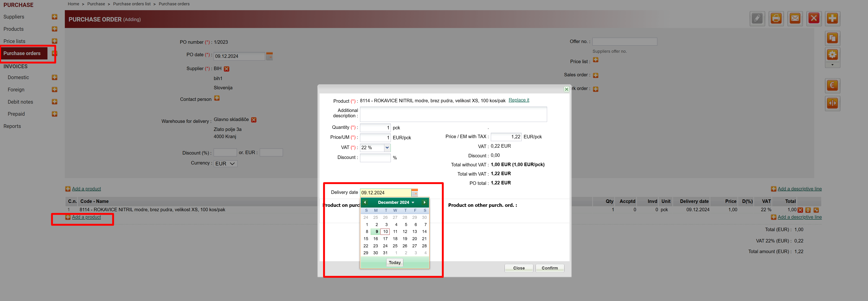Viewport: 868px width, 301px height.
Task: Remove supplier BIH with red X
Action: click(226, 69)
